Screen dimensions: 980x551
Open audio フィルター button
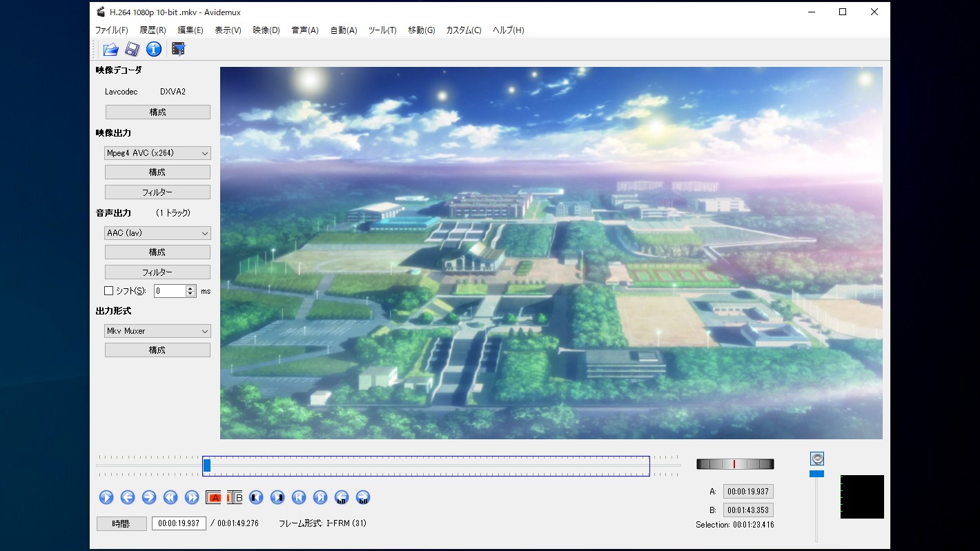pyautogui.click(x=157, y=272)
